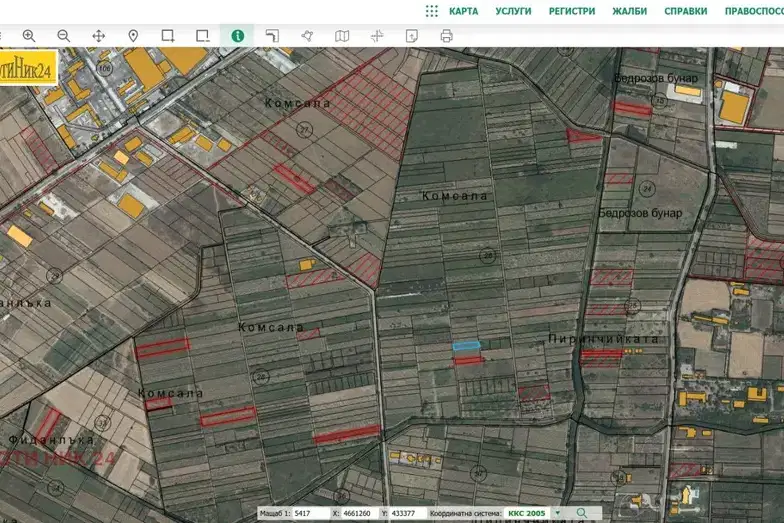784x523 pixels.
Task: Click the export upload document icon
Action: [x=412, y=36]
